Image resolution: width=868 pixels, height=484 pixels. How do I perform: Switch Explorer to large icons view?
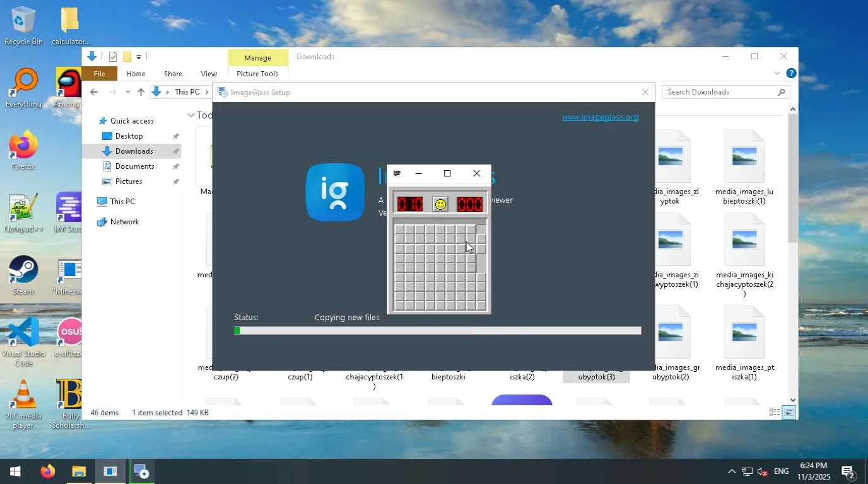click(x=789, y=412)
